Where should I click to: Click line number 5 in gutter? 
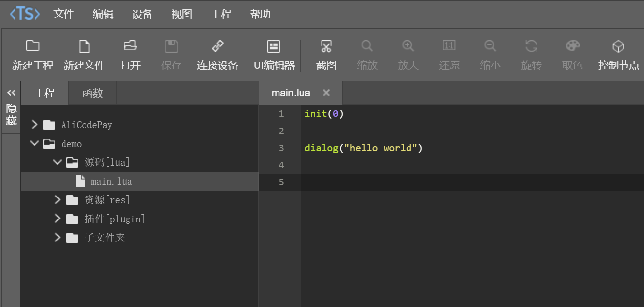(x=281, y=182)
